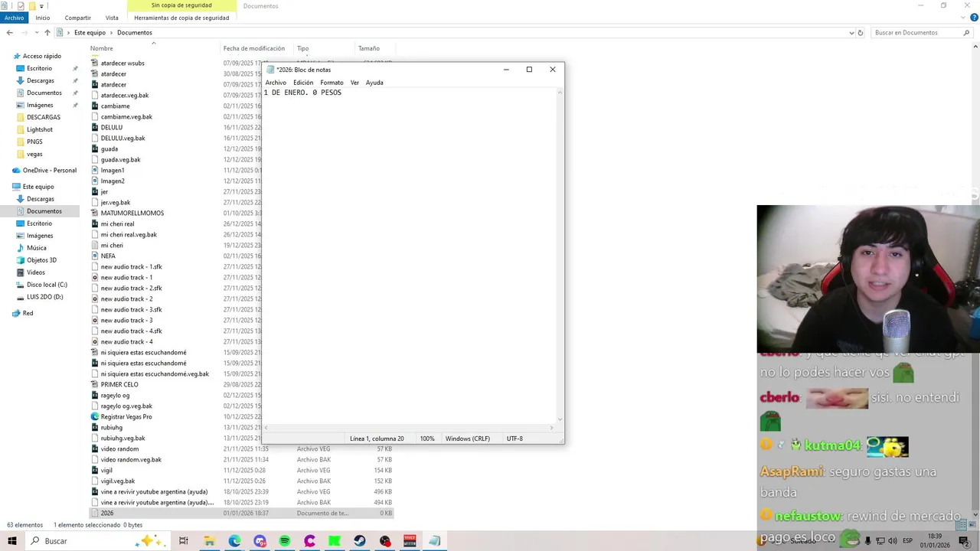Click the purple C app taskbar icon

(309, 541)
